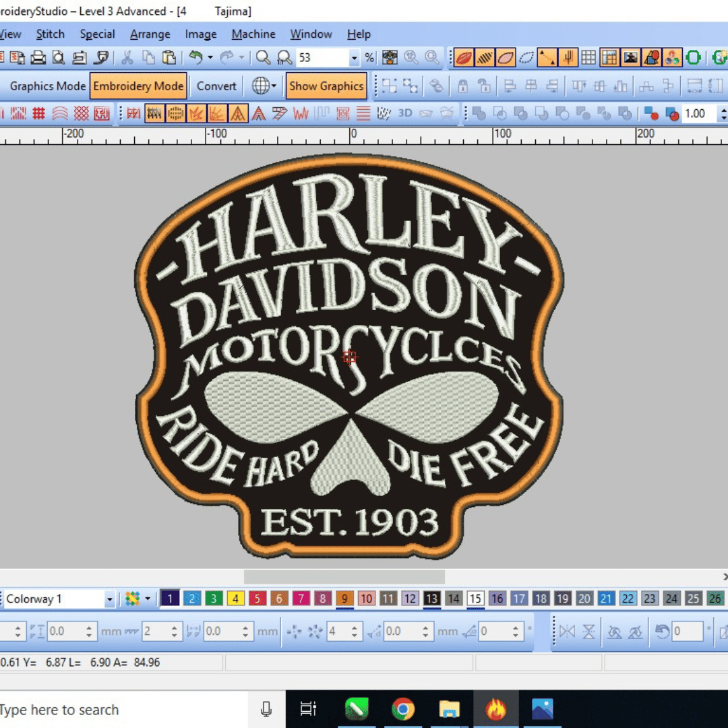Image resolution: width=728 pixels, height=728 pixels.
Task: Switch to Graphics Mode
Action: [47, 86]
